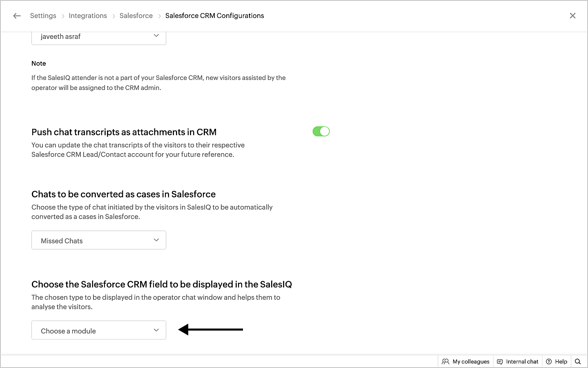Select Salesforce CRM Configurations breadcrumb
Screen dimensions: 588x368
(214, 16)
